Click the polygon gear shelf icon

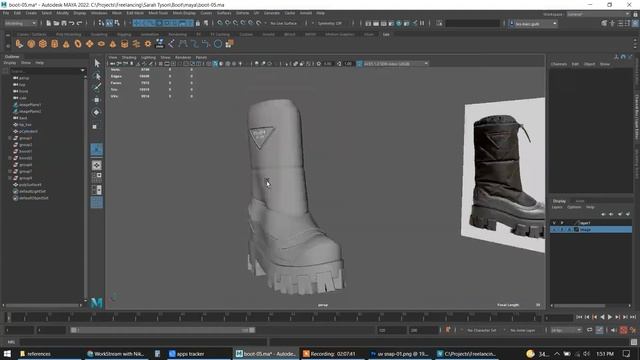tap(148, 44)
